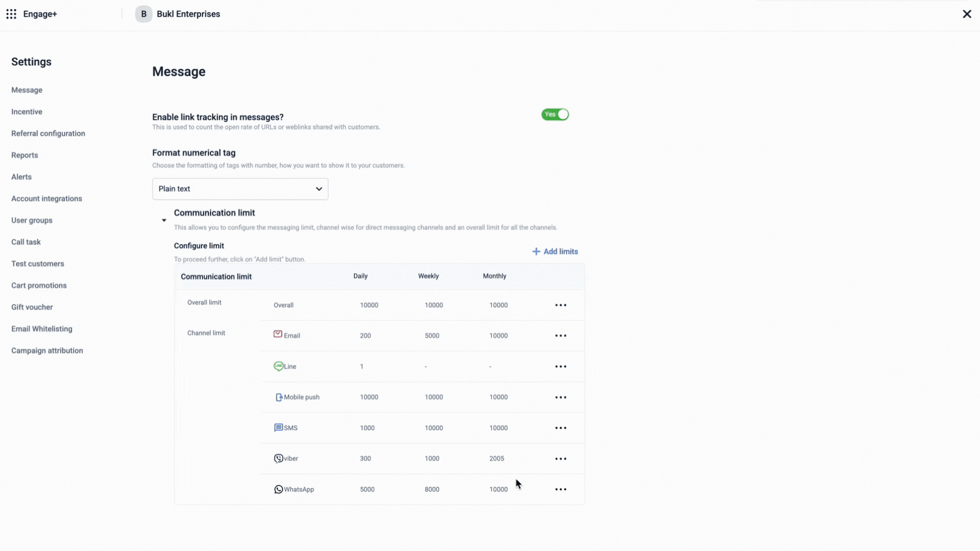The height and width of the screenshot is (551, 980).
Task: Open the Overall limit row's three-dot menu
Action: 560,305
